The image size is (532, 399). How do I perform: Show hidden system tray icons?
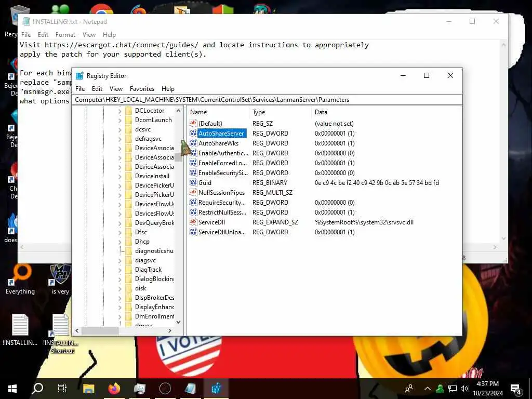[x=428, y=389]
